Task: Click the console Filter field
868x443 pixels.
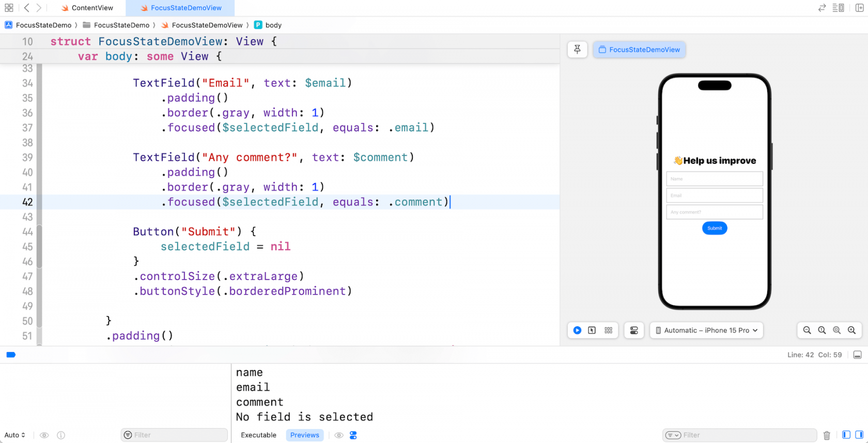Action: 744,435
